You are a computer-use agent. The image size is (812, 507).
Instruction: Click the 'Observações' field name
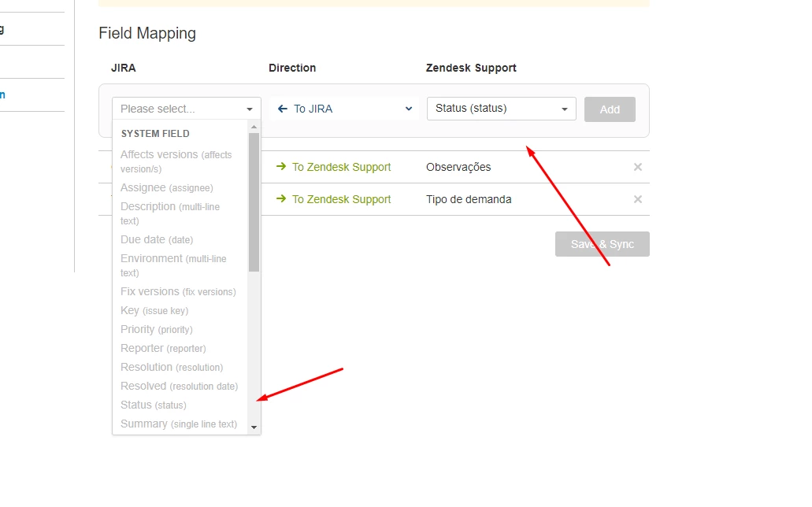click(458, 167)
